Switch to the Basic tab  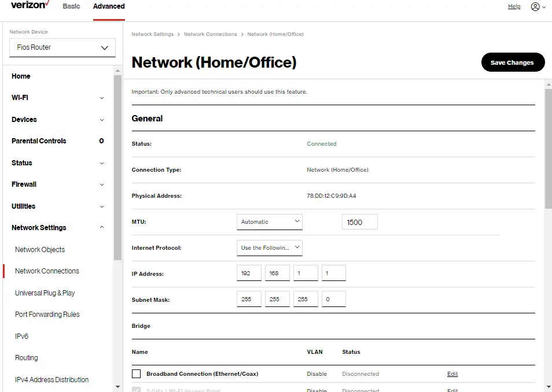[x=71, y=6]
